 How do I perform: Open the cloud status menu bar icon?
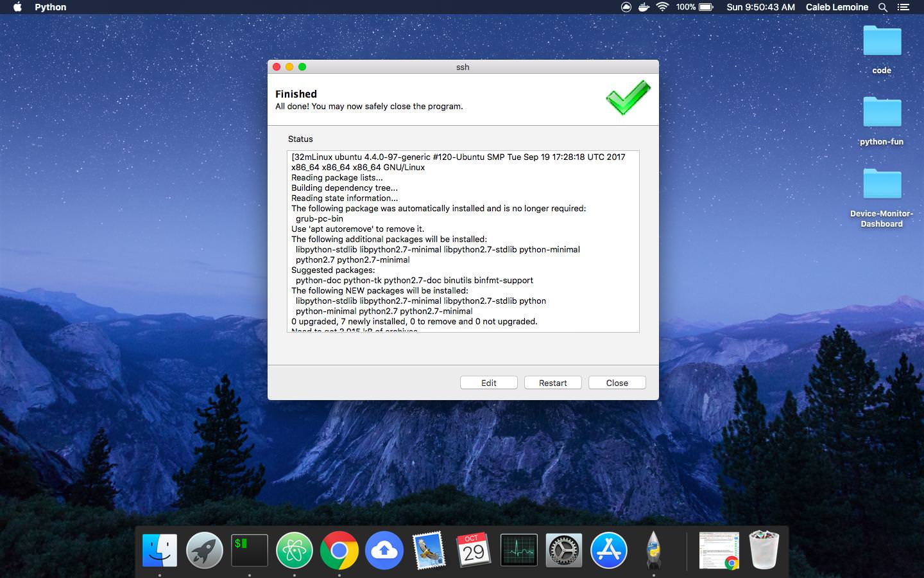(x=626, y=7)
